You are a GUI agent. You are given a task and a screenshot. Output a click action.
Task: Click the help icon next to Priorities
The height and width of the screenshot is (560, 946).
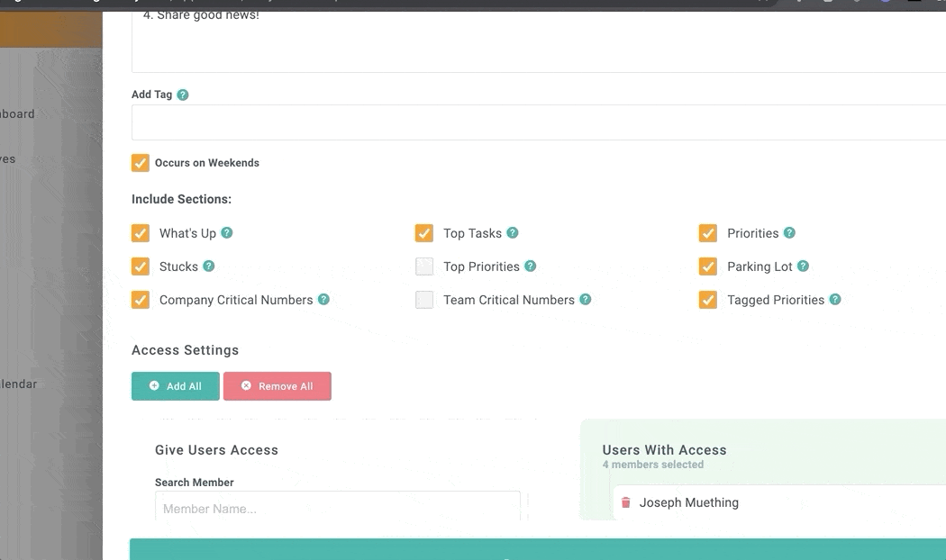pyautogui.click(x=789, y=232)
